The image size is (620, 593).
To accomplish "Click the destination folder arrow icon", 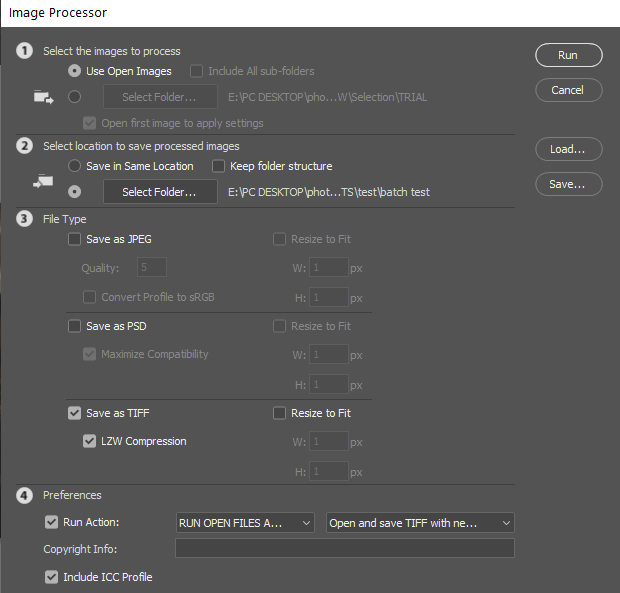I will [x=43, y=182].
